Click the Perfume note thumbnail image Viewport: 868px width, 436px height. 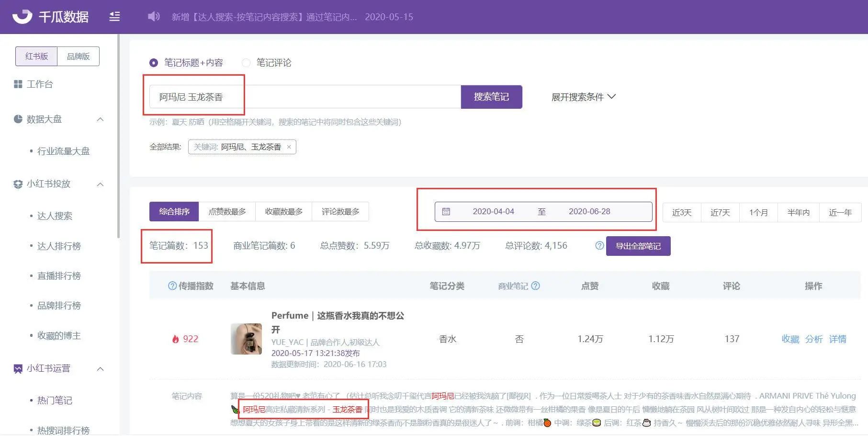click(246, 339)
